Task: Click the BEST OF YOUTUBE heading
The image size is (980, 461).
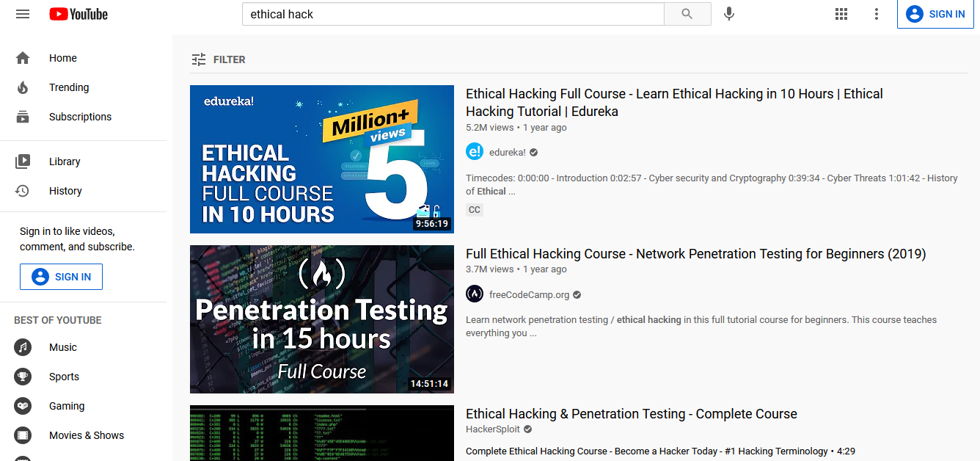Action: click(x=58, y=320)
